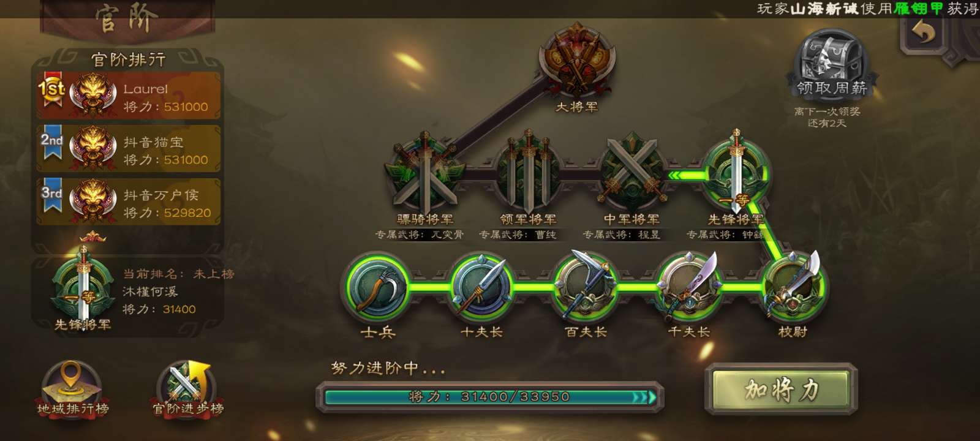Click the 将力 31400/33950 progress bar
Image resolution: width=980 pixels, height=441 pixels.
click(490, 397)
